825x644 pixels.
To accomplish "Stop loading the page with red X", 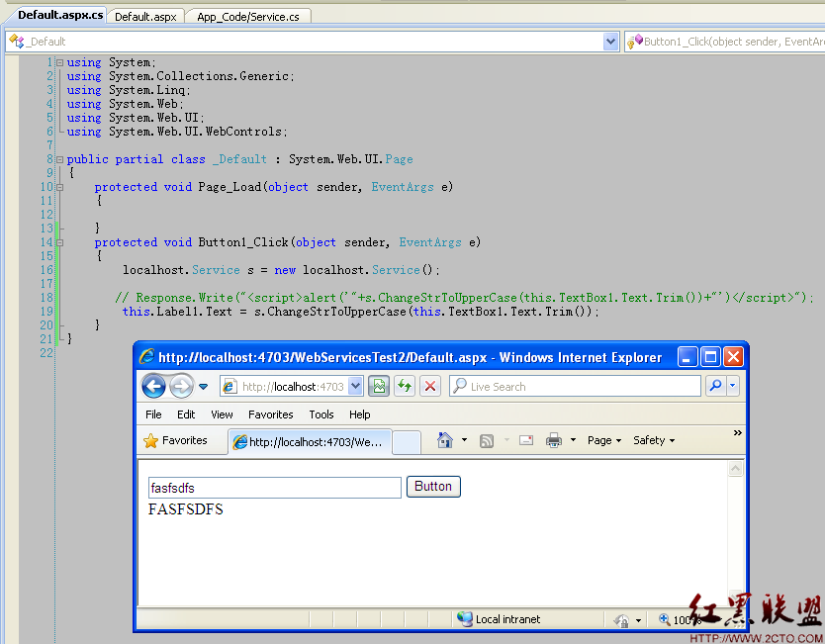I will [x=430, y=387].
